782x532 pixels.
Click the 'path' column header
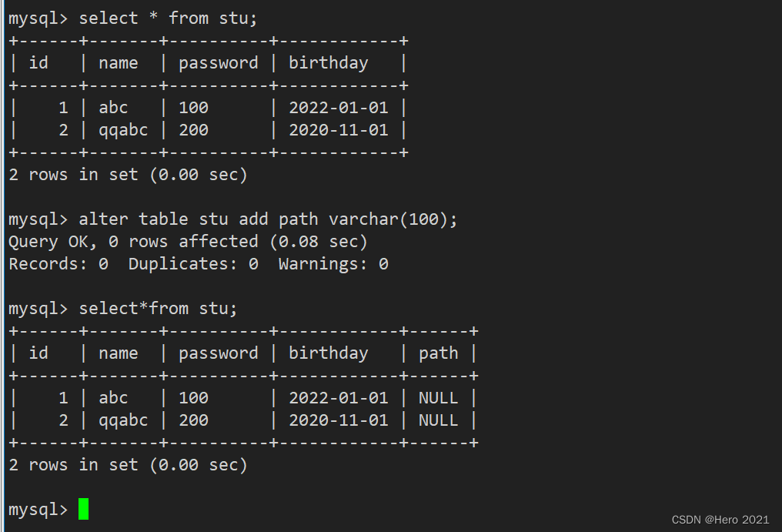point(439,353)
